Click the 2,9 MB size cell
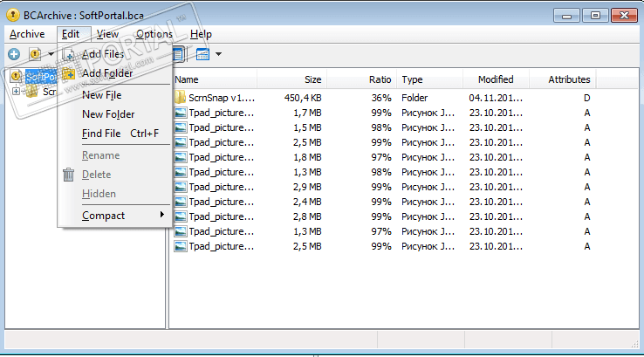 pyautogui.click(x=307, y=187)
